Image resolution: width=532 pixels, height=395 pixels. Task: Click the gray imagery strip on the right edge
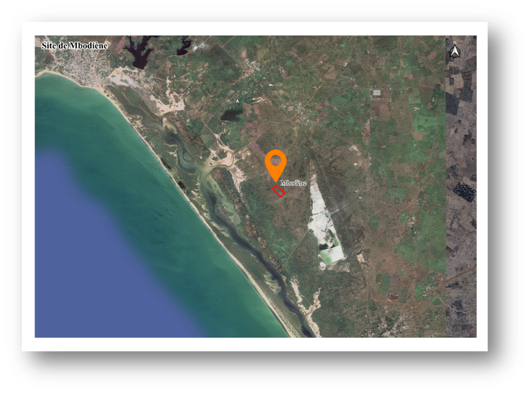click(x=461, y=223)
